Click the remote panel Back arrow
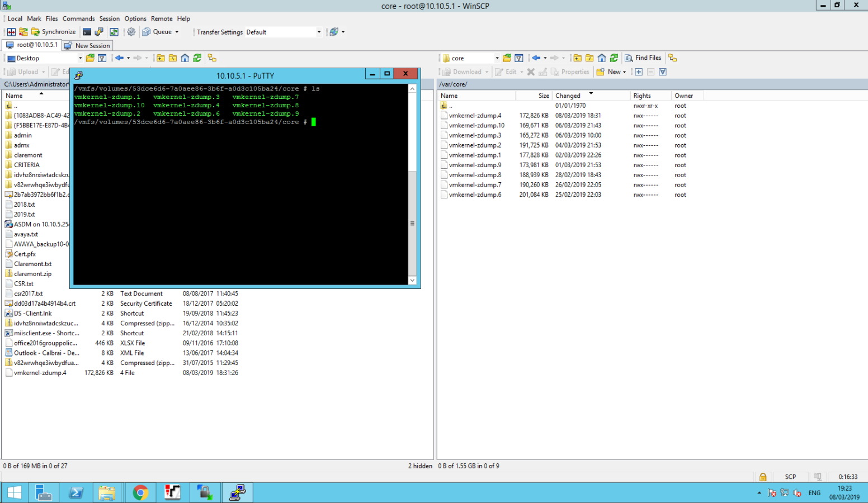This screenshot has width=868, height=503. [536, 58]
